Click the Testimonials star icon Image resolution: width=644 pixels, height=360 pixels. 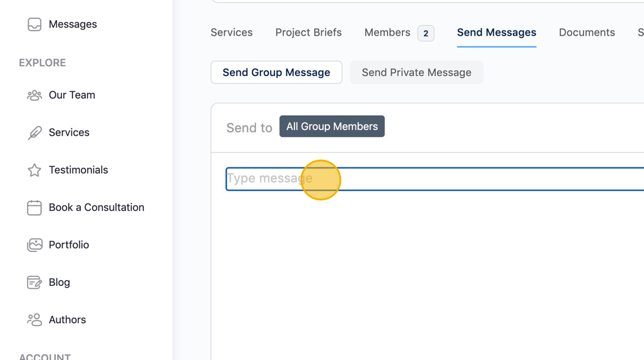tap(34, 170)
